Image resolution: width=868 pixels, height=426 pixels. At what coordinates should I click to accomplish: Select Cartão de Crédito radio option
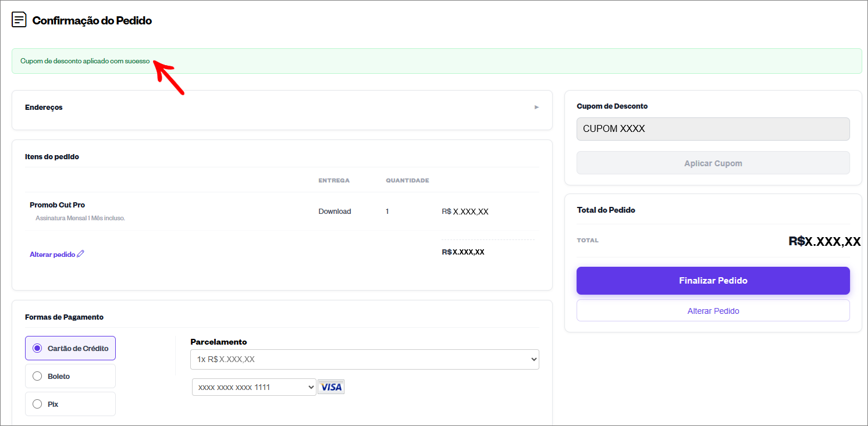(x=37, y=348)
